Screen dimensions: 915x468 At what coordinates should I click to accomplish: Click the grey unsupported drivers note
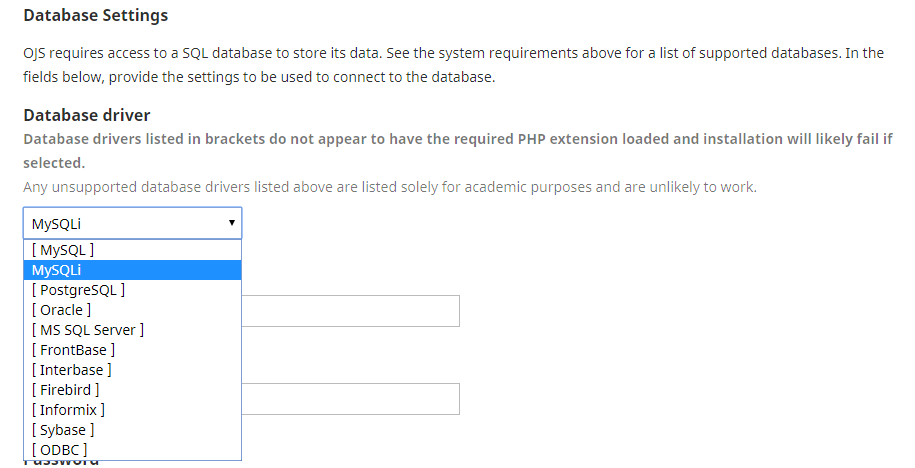[390, 187]
